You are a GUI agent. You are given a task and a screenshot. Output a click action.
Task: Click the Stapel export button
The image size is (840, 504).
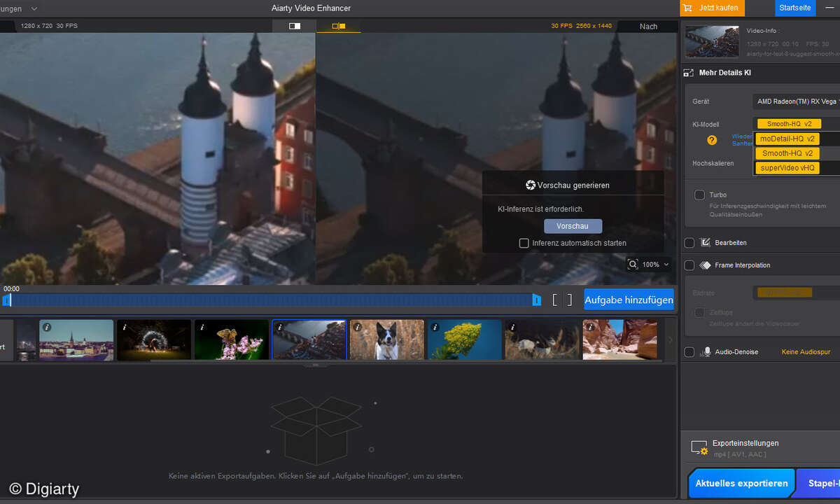tap(819, 484)
